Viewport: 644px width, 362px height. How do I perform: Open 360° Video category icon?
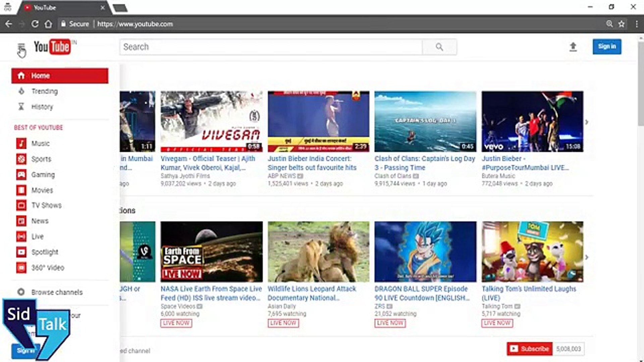tap(21, 267)
